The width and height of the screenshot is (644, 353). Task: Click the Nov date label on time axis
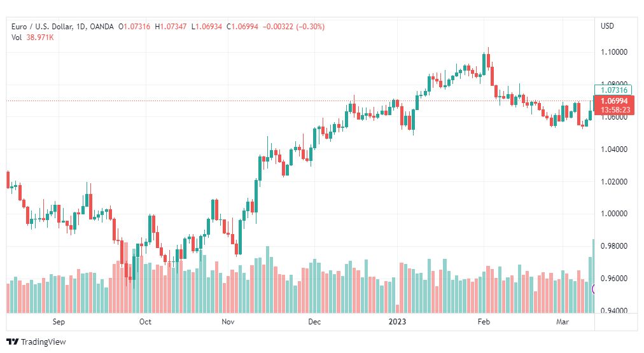coord(228,321)
